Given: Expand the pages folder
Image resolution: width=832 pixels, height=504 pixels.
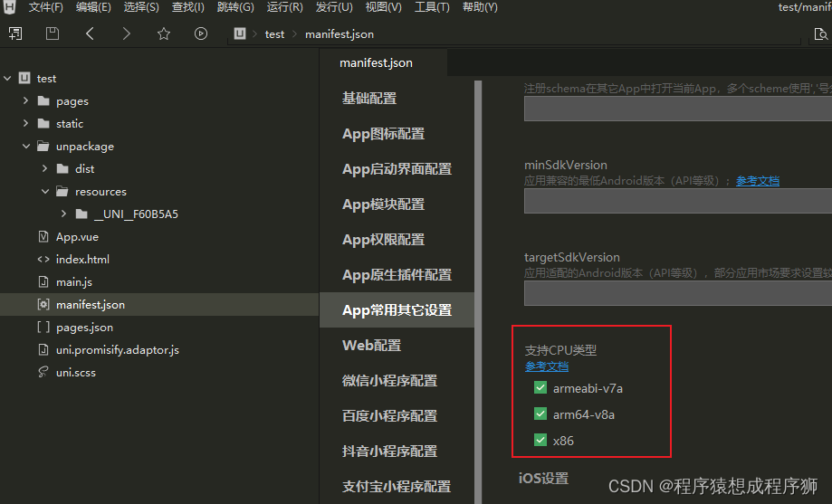Looking at the screenshot, I should [26, 101].
